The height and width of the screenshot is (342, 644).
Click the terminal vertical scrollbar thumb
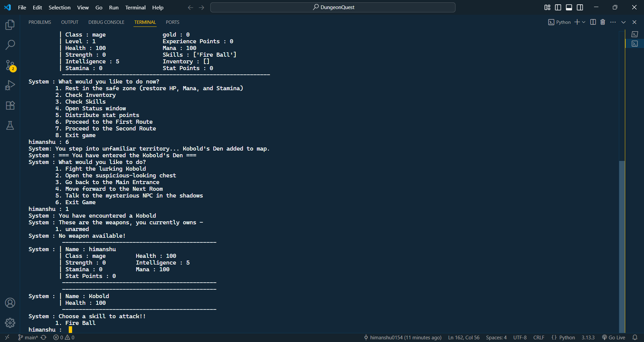coord(622,247)
